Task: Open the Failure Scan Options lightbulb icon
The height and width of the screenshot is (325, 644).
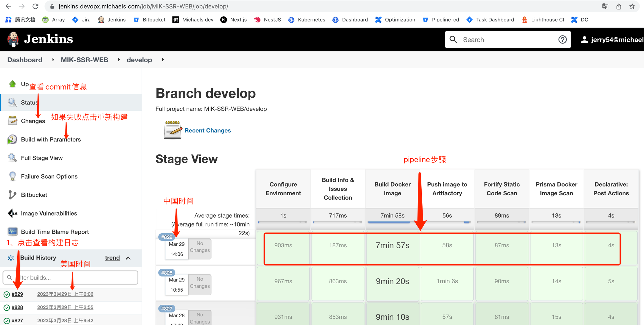Action: pyautogui.click(x=13, y=176)
